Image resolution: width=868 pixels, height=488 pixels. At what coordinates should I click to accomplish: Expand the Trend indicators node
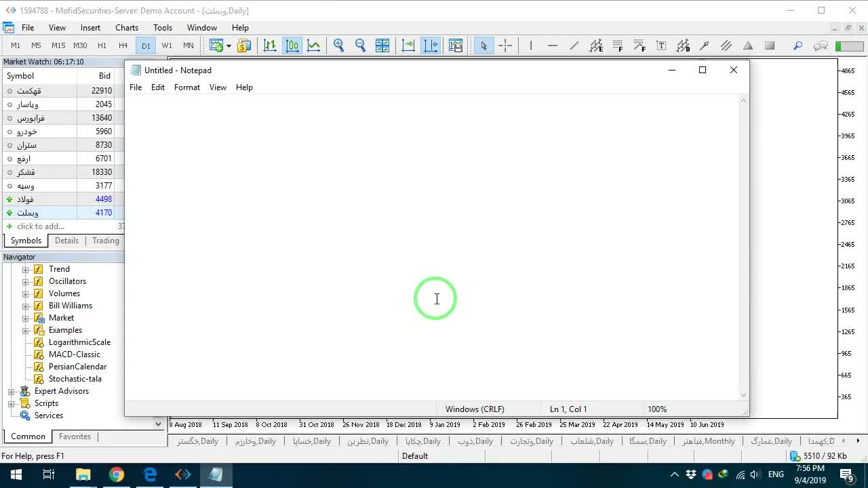tap(26, 269)
